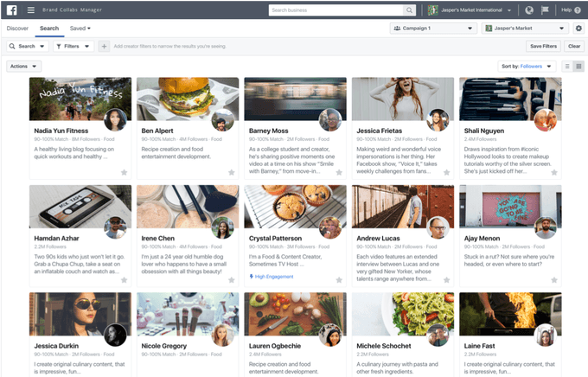Viewport: 588px width, 377px height.
Task: Open the Sort by Followers dropdown
Action: coord(527,67)
